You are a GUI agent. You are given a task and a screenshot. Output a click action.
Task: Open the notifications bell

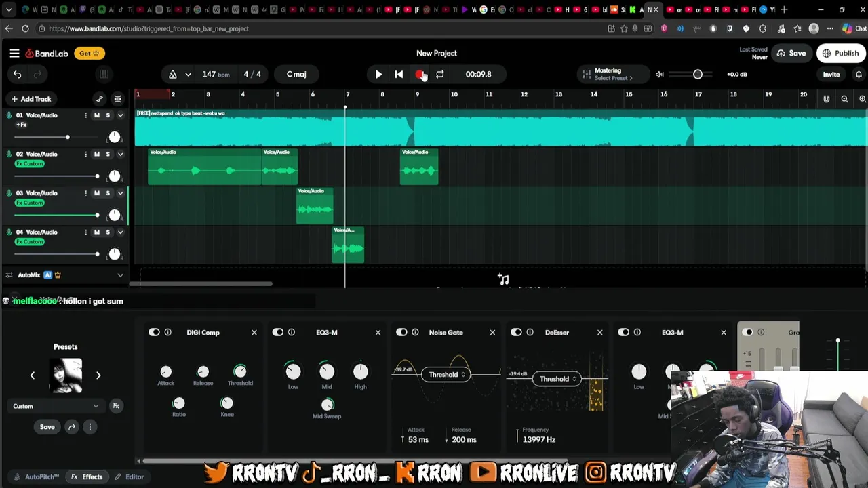(x=859, y=75)
